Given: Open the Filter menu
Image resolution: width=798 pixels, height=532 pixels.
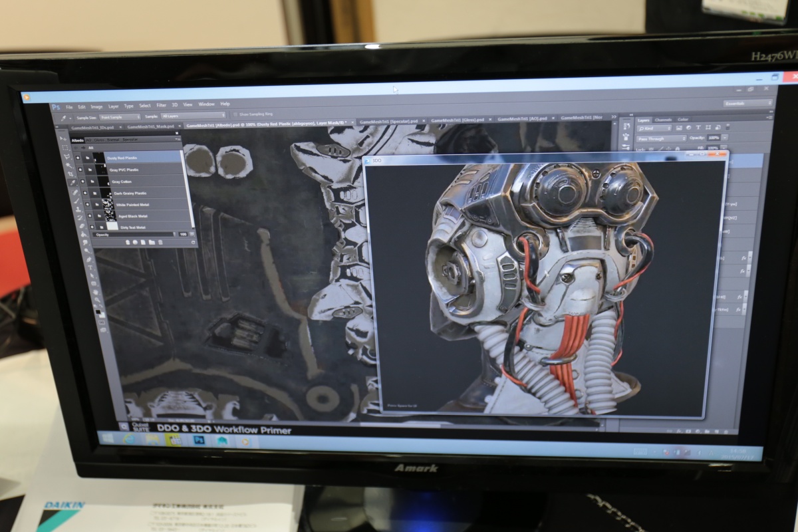Looking at the screenshot, I should 161,105.
